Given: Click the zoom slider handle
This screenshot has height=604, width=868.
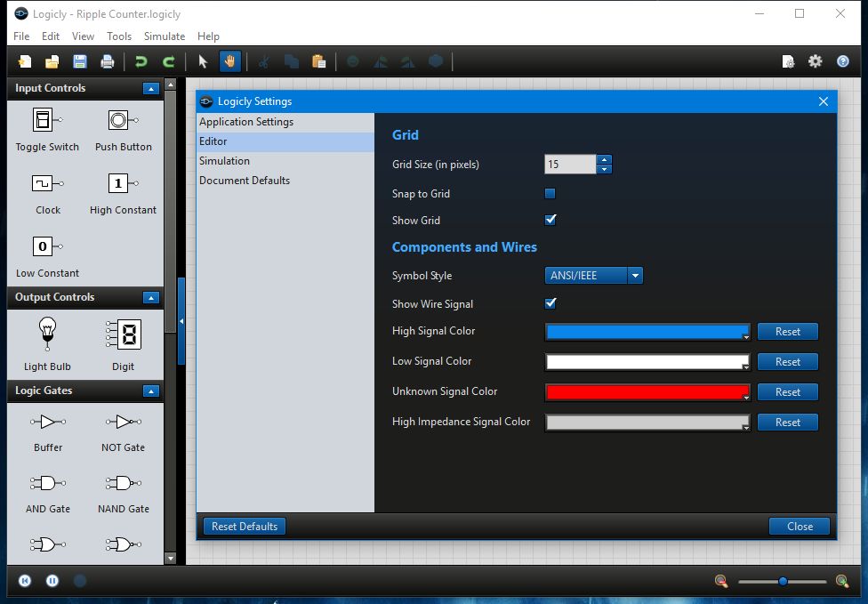Looking at the screenshot, I should click(783, 581).
